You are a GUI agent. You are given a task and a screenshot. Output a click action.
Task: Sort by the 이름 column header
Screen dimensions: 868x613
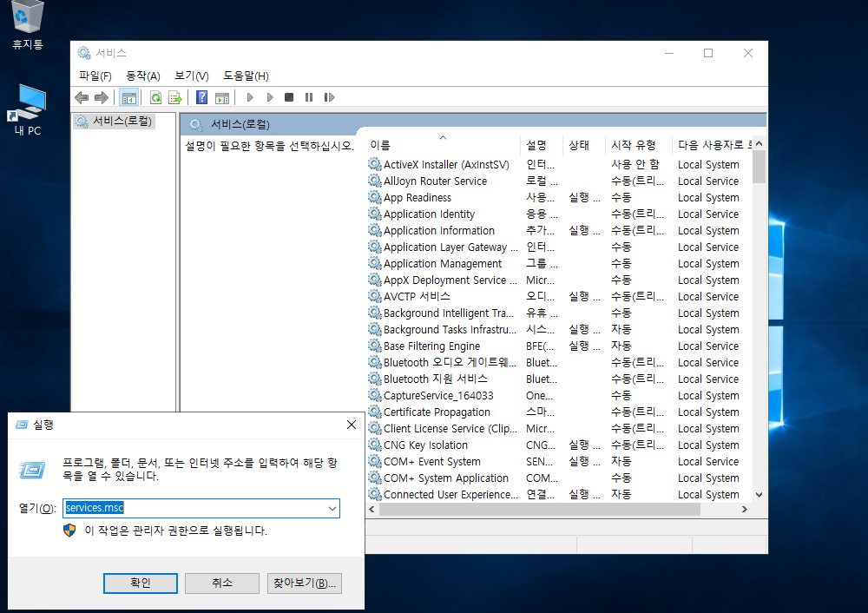pyautogui.click(x=443, y=145)
